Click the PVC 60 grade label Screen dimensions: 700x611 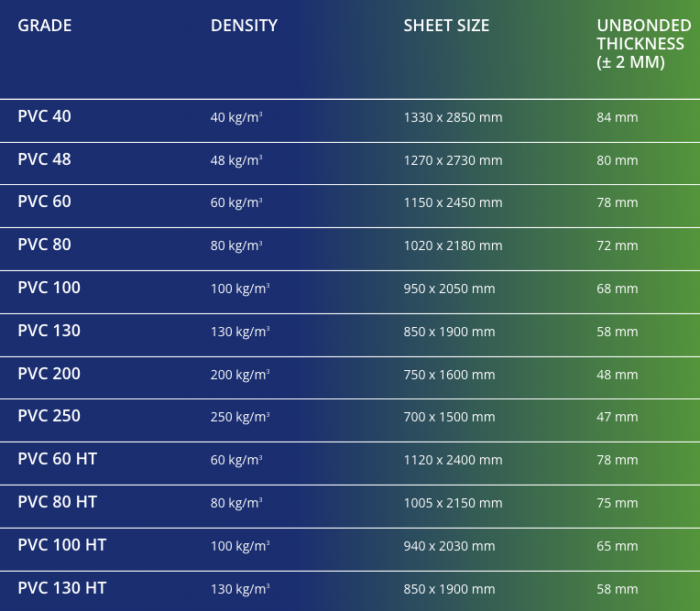(x=44, y=202)
